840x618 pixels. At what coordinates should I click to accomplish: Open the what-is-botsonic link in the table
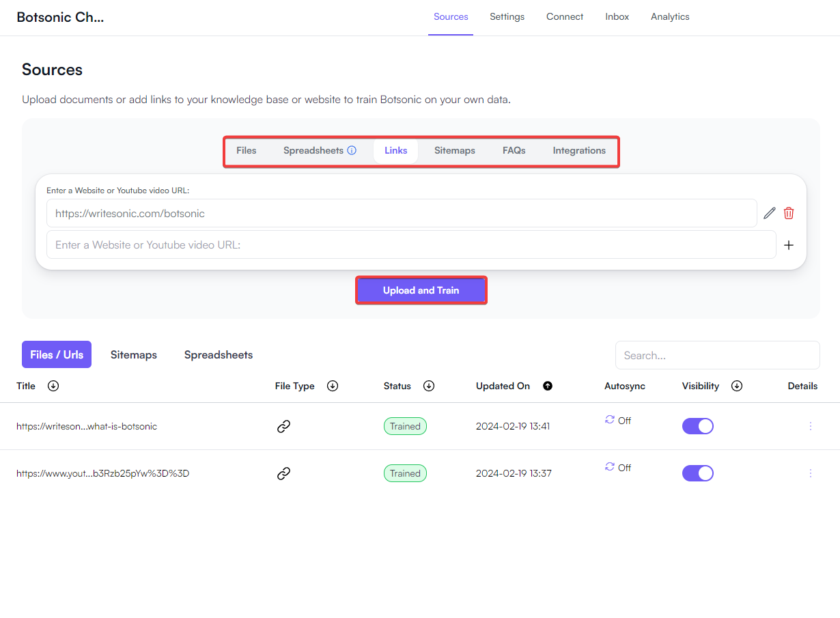pos(87,425)
